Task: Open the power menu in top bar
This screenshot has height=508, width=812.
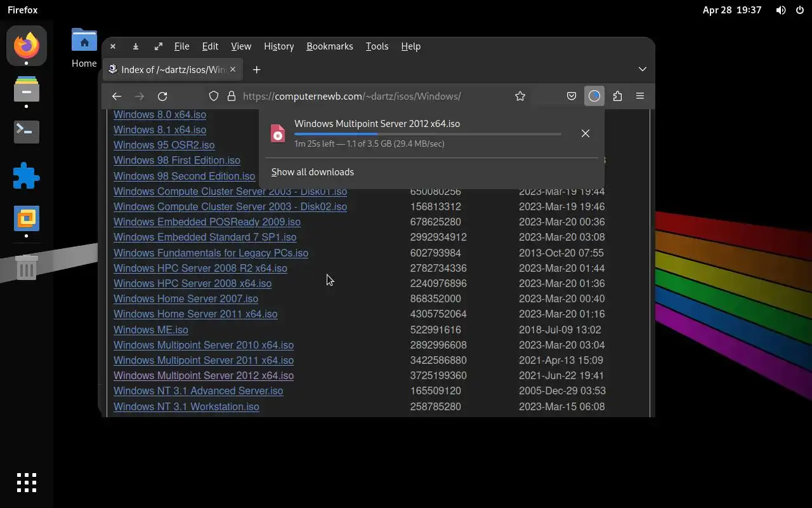Action: 799,10
